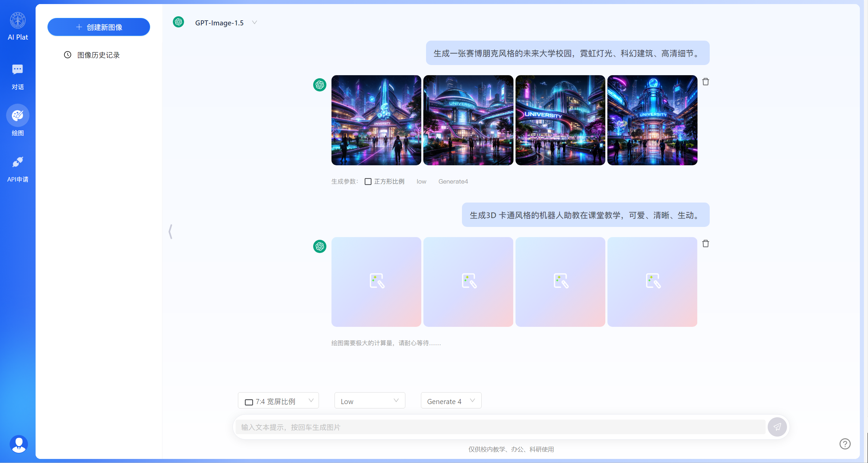Open the Low quality dropdown
Viewport: 868px width, 463px height.
tap(369, 401)
